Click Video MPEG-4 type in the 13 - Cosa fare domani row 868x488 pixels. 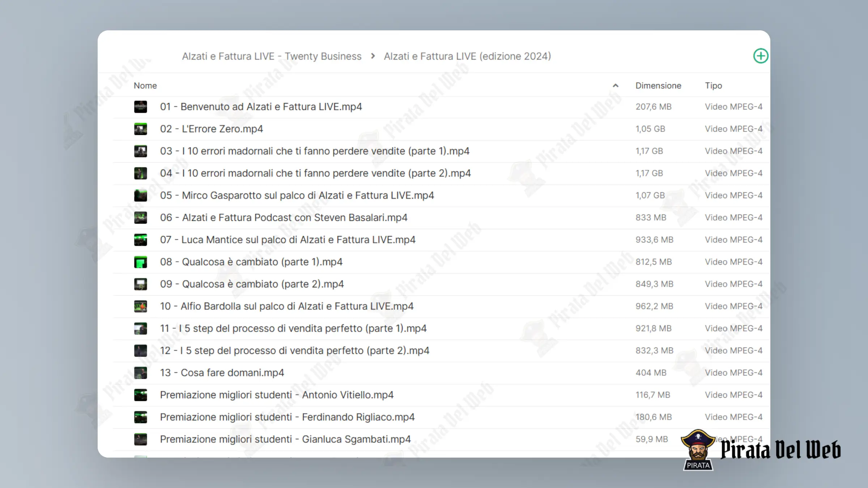tap(733, 373)
